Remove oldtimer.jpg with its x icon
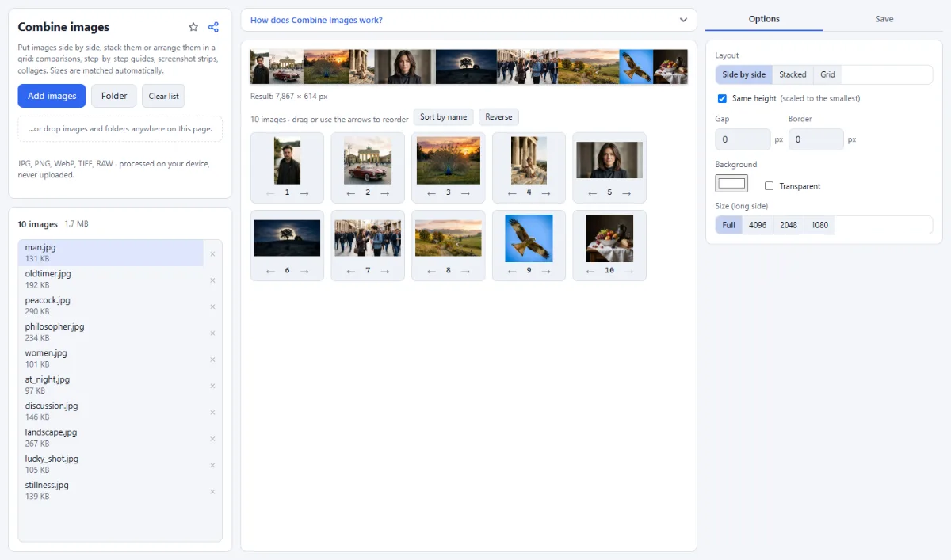Viewport: 951px width, 560px height. click(212, 280)
